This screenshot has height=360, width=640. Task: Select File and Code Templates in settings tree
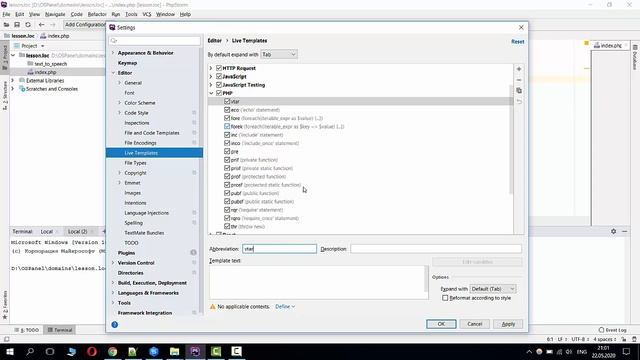point(152,133)
